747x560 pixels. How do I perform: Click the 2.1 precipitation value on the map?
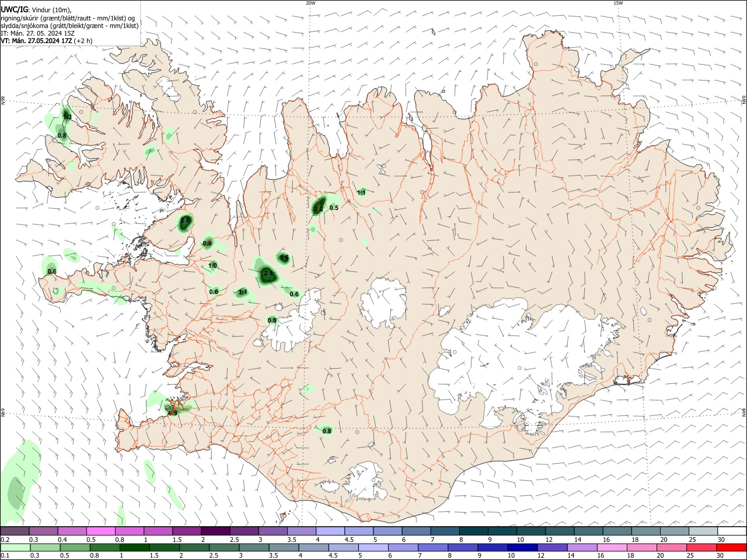pyautogui.click(x=268, y=273)
